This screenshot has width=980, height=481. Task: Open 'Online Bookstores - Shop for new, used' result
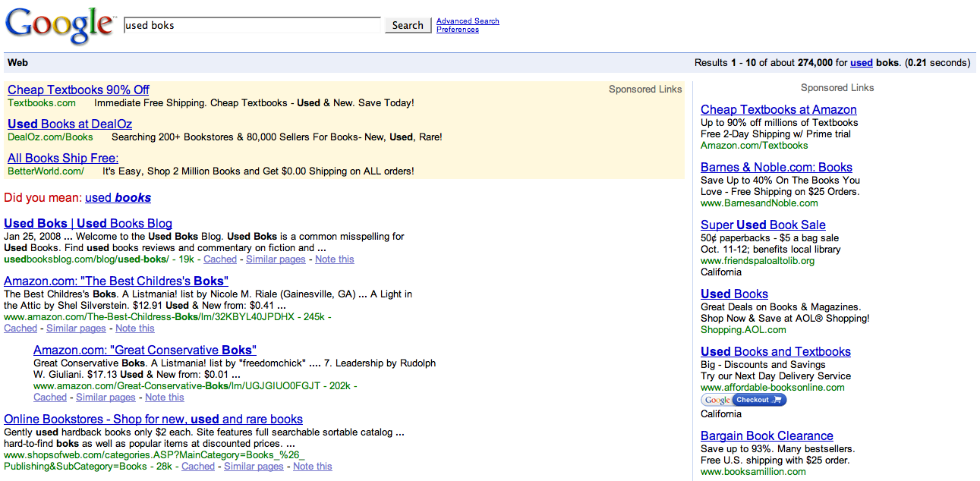point(153,419)
